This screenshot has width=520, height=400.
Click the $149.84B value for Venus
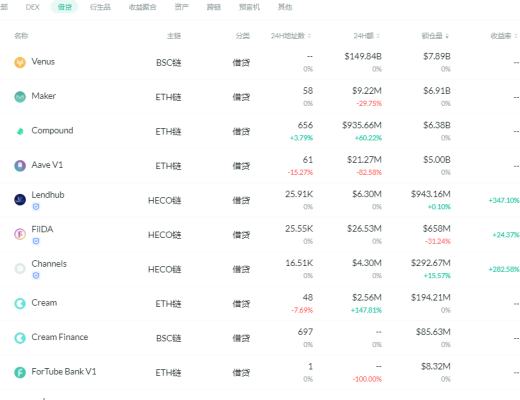tap(363, 56)
